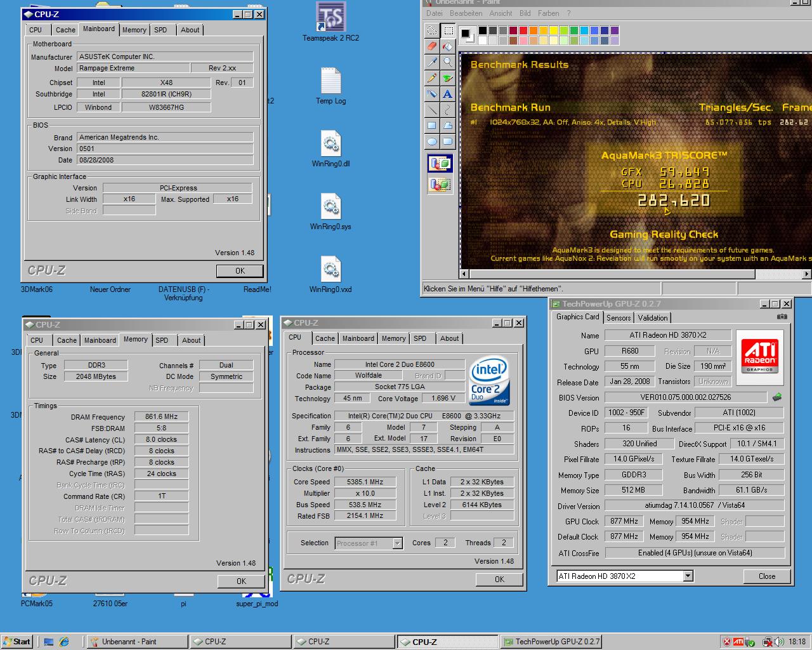
Task: Enable opaque selection mode in Paint
Action: 440,164
